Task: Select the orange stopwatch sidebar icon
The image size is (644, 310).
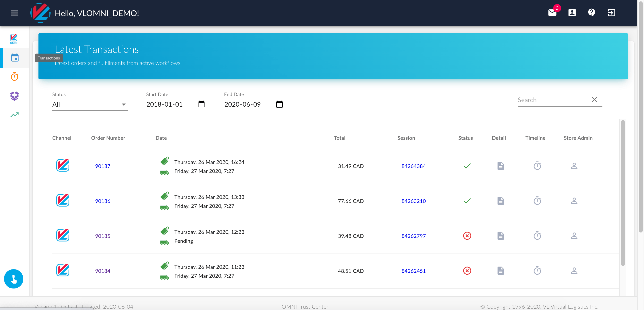Action: pos(14,77)
